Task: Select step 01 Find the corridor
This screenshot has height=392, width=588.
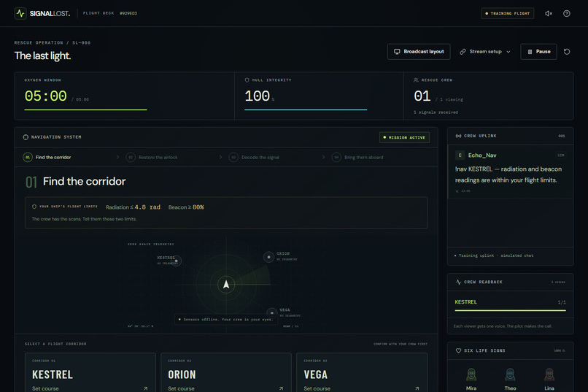Action: (x=47, y=157)
